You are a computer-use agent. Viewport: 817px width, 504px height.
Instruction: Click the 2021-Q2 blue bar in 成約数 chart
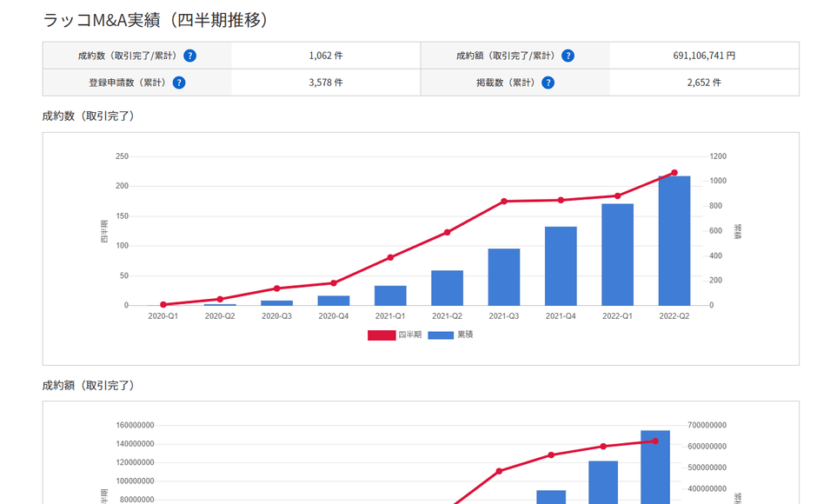point(447,288)
